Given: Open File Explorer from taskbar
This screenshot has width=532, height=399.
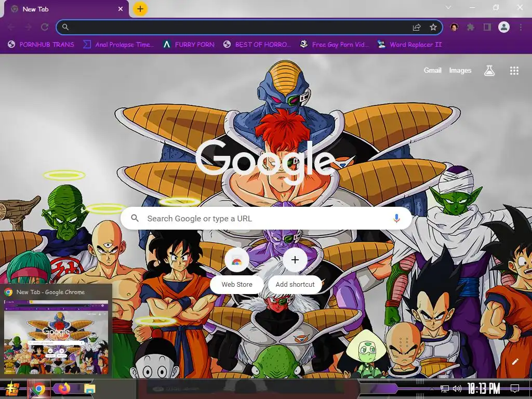Looking at the screenshot, I should (x=89, y=389).
